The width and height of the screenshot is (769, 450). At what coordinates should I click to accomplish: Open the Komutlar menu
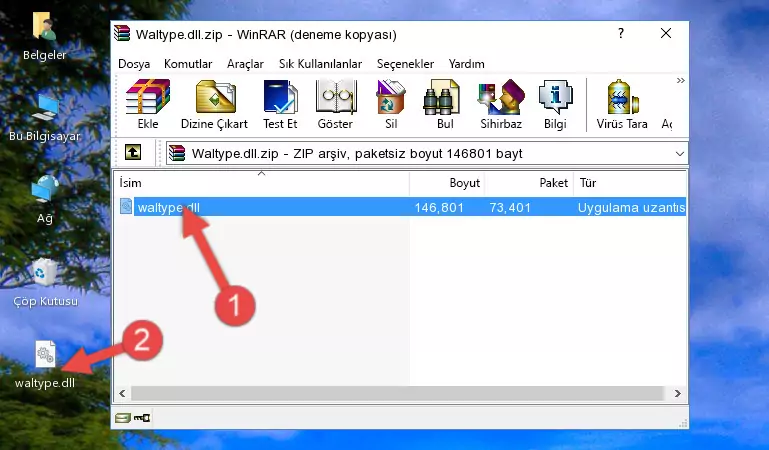coord(188,64)
